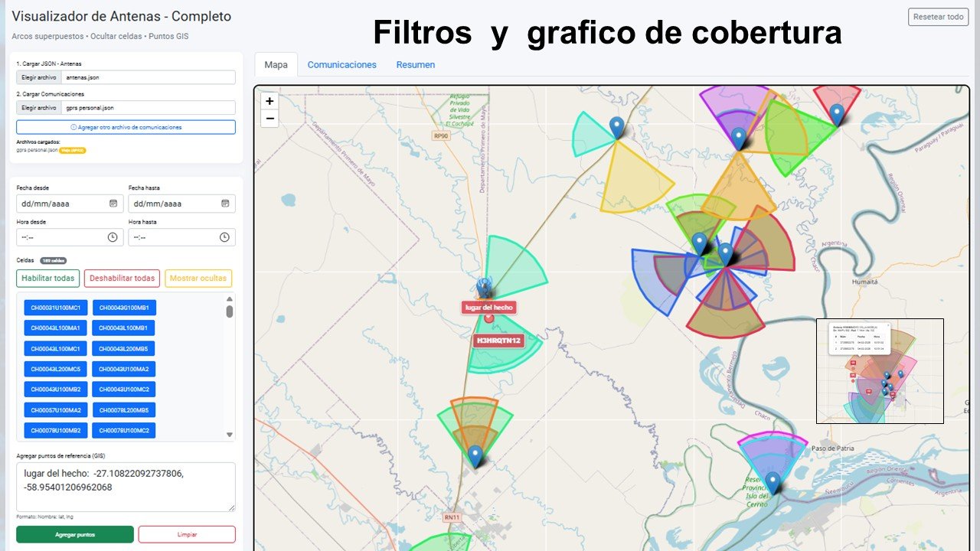
Task: Select the blue antenna marker near Paso de Patria
Action: click(773, 482)
